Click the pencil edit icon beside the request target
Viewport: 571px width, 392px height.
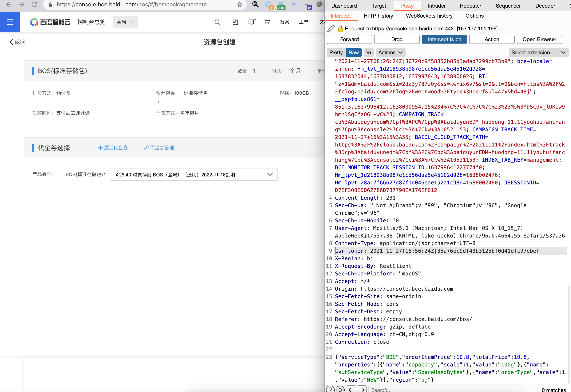pos(331,29)
